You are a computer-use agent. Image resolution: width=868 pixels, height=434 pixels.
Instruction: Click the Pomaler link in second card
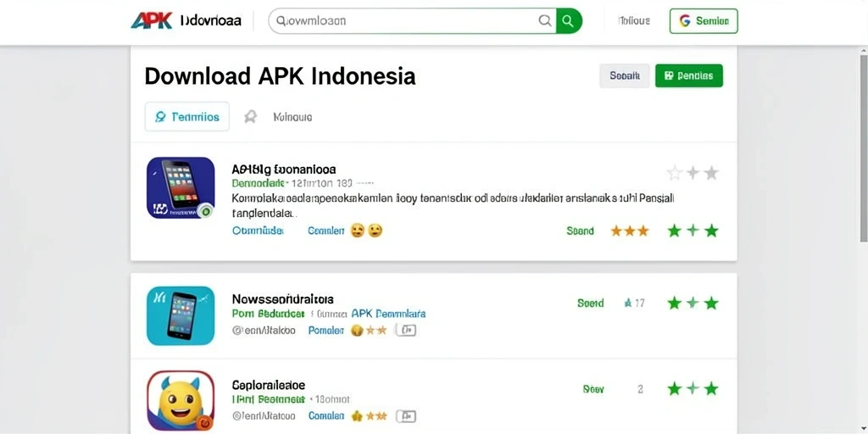click(x=326, y=331)
